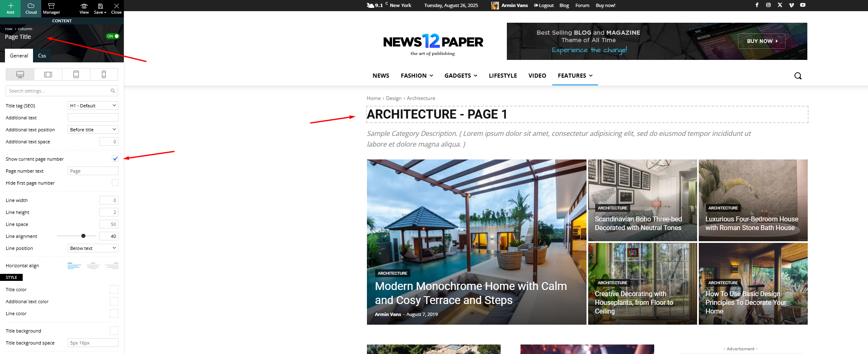
Task: Click the Blog top bar link
Action: click(x=564, y=5)
